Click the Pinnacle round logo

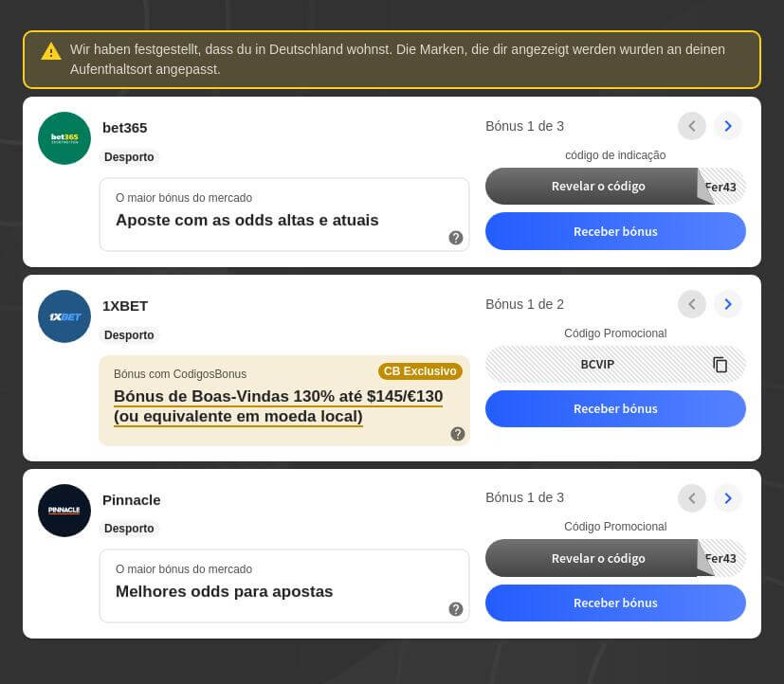(64, 510)
